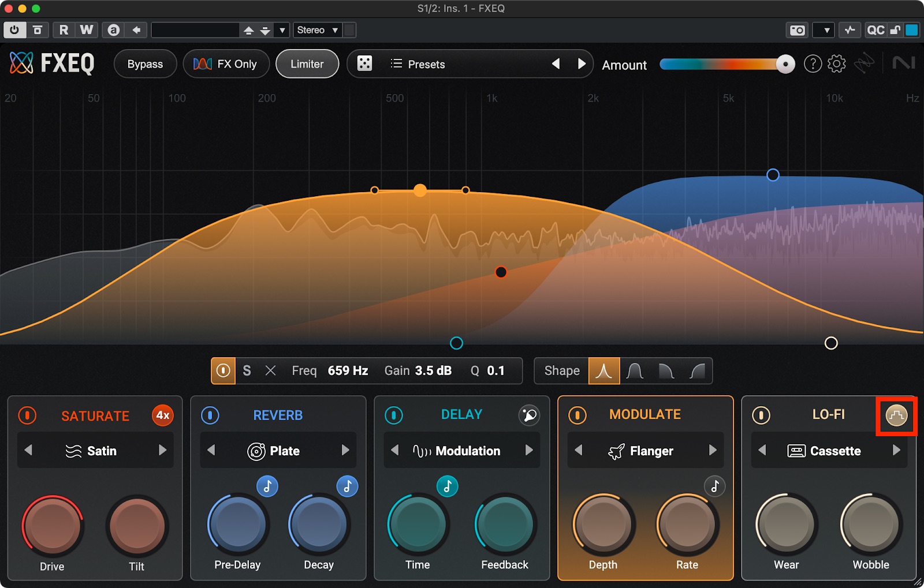Click the Feedback knob
This screenshot has height=588, width=924.
[505, 525]
